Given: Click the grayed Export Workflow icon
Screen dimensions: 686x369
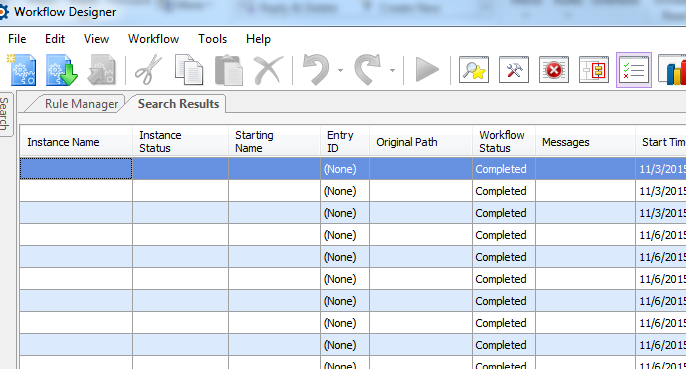Looking at the screenshot, I should 102,70.
